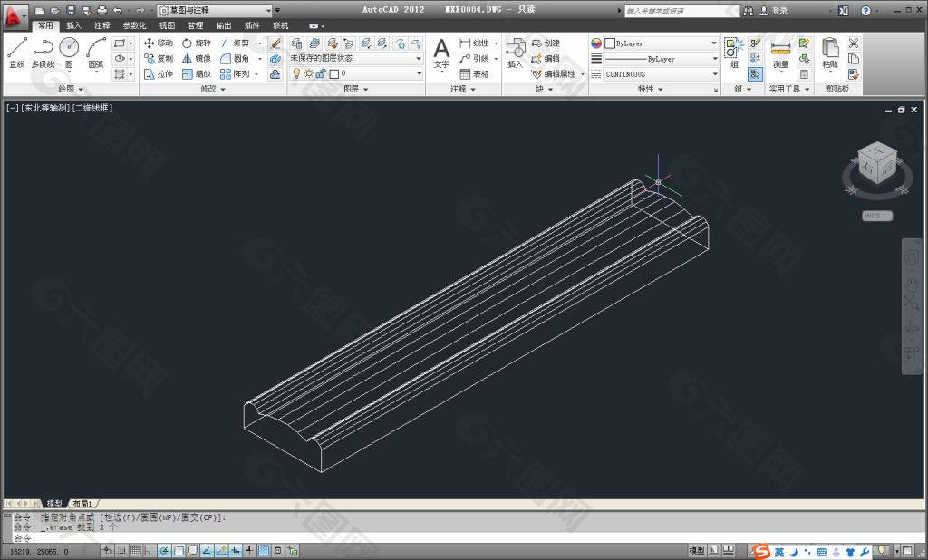Click the Insert block (插入) icon

[x=515, y=53]
